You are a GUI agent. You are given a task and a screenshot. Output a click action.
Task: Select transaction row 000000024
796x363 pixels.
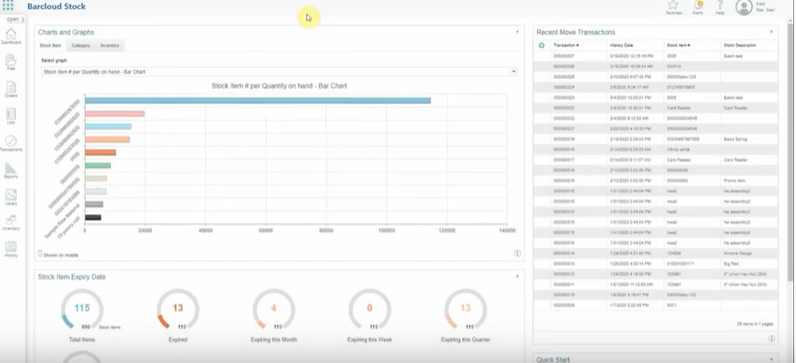click(655, 87)
